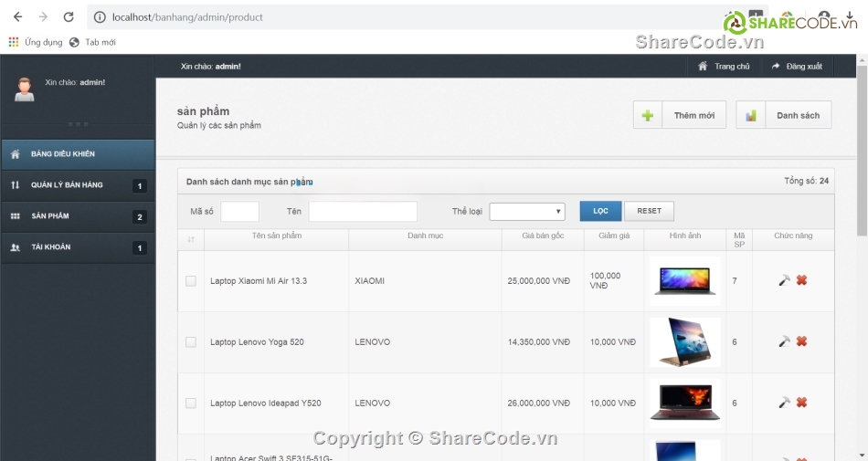Open the Ứng dụng apps shortcut
This screenshot has height=461, width=868.
[36, 42]
